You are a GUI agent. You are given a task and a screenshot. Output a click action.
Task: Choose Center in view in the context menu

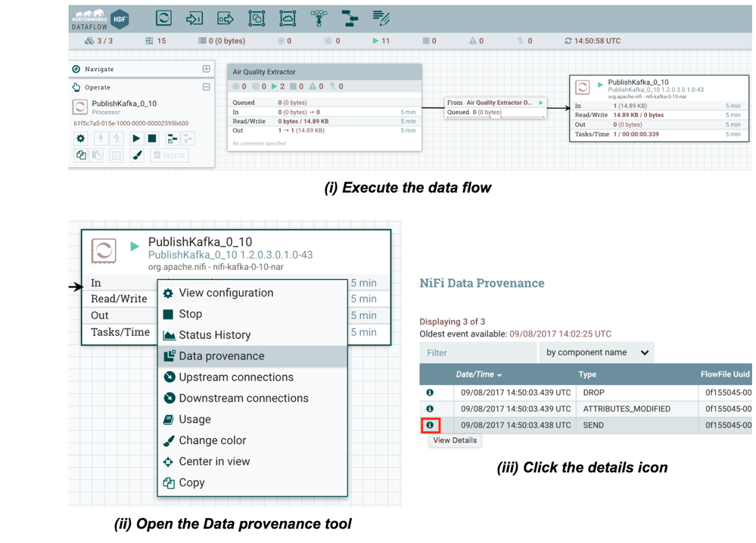click(252, 461)
